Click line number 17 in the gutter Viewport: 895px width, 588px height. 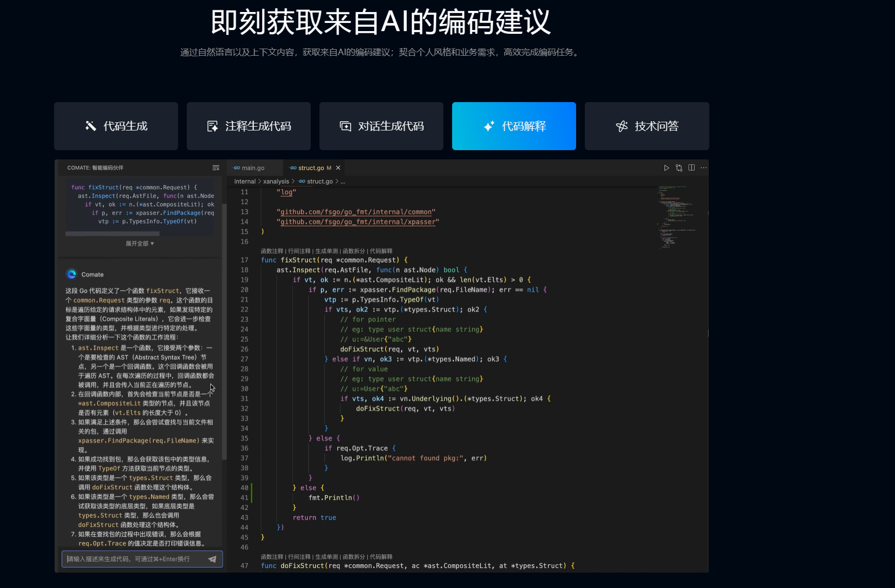coord(245,260)
